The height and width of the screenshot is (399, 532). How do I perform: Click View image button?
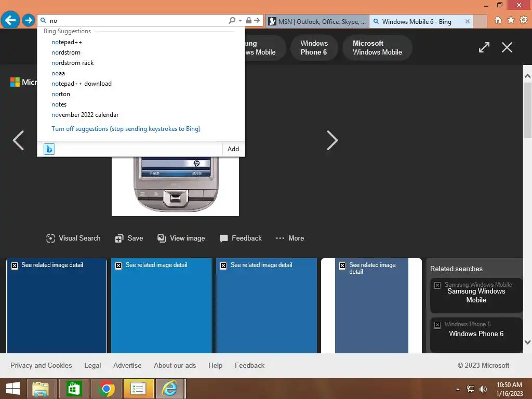pyautogui.click(x=181, y=238)
